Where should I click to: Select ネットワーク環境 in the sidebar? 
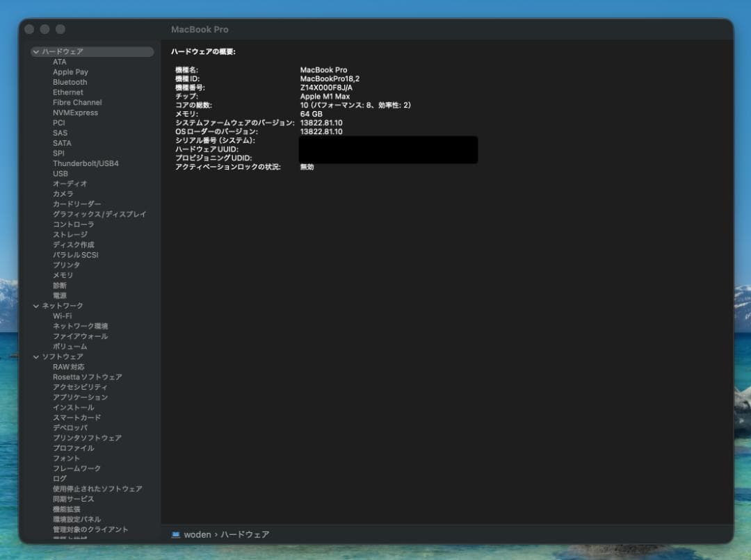(x=81, y=326)
